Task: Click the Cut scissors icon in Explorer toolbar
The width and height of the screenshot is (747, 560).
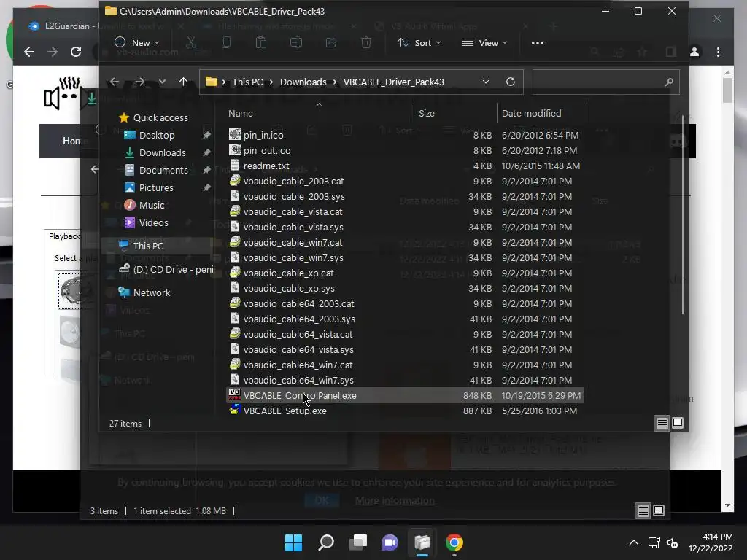Action: (x=191, y=43)
